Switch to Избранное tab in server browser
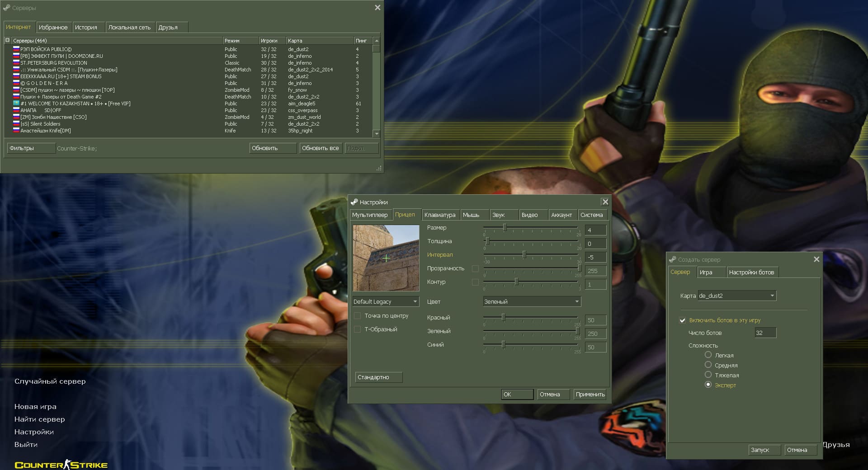This screenshot has height=470, width=868. click(x=53, y=28)
